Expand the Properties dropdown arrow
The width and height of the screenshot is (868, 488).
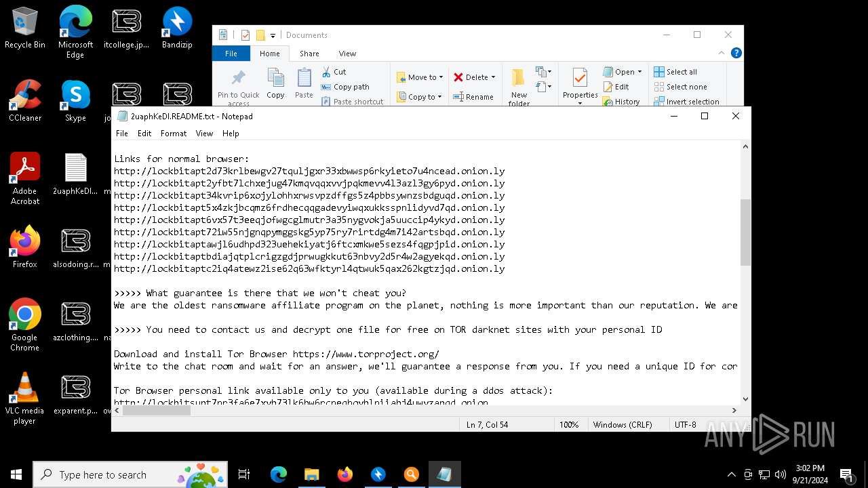580,104
